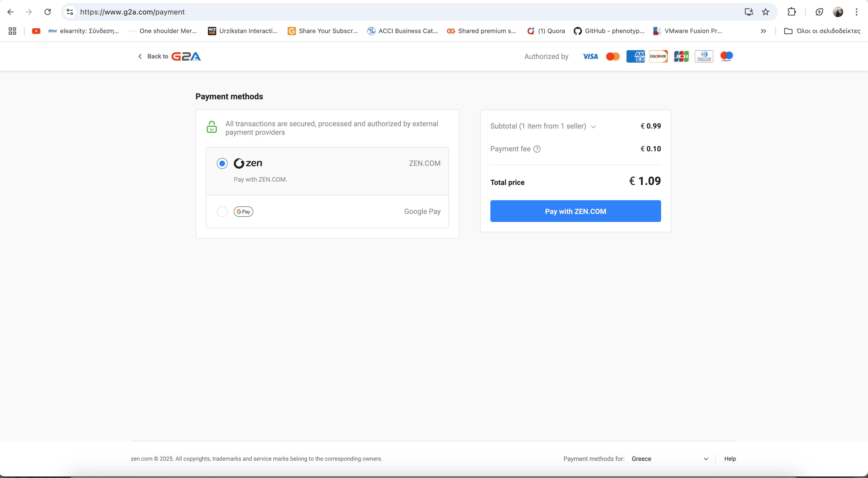Viewport: 868px width, 478px height.
Task: Open ACCI Business Cat... bookmark
Action: click(402, 31)
